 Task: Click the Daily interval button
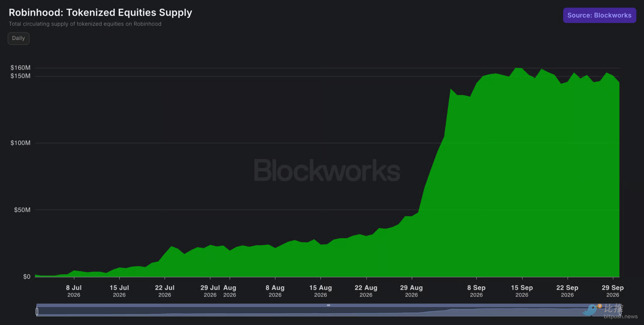point(19,38)
